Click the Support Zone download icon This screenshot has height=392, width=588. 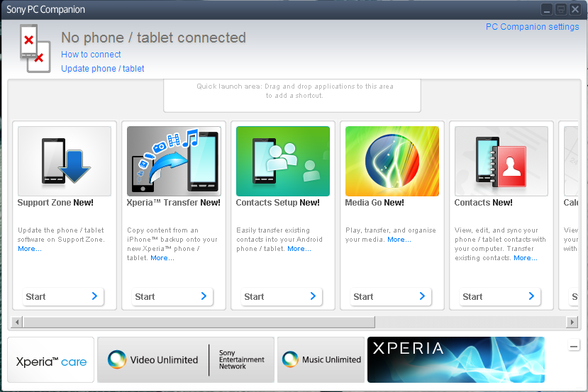65,161
